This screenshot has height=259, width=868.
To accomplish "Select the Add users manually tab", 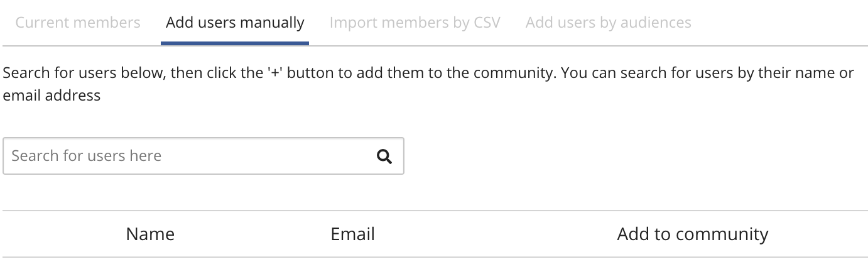I will tap(235, 23).
